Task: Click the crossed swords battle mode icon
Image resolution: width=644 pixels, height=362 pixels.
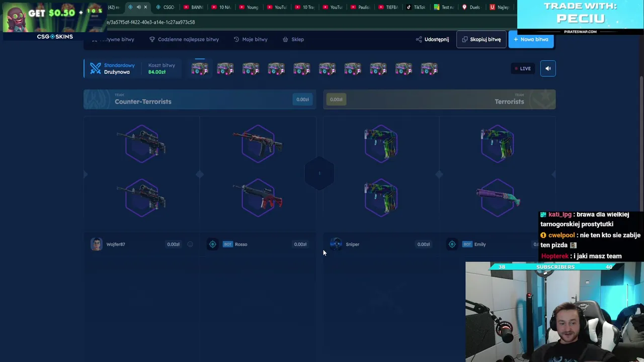Action: coord(96,68)
